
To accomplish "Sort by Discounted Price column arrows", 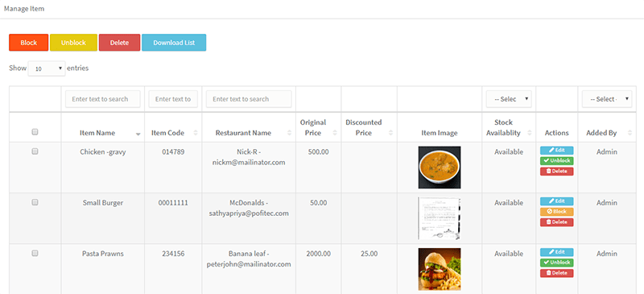I will (x=390, y=133).
